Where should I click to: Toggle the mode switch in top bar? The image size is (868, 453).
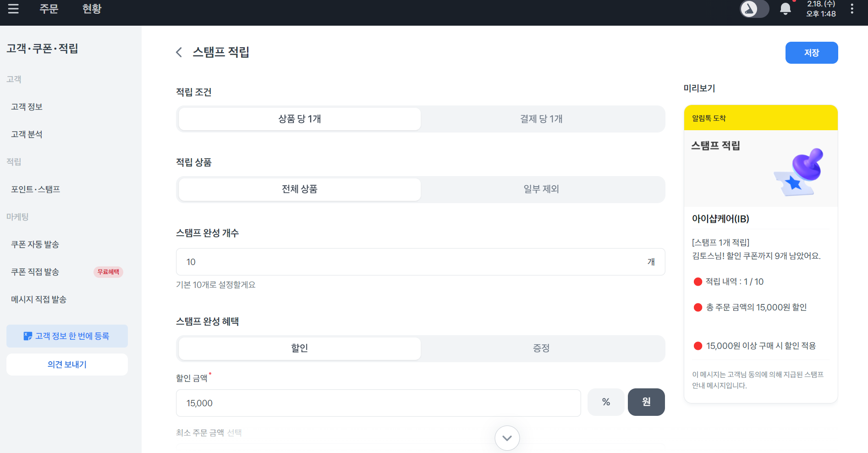(754, 9)
